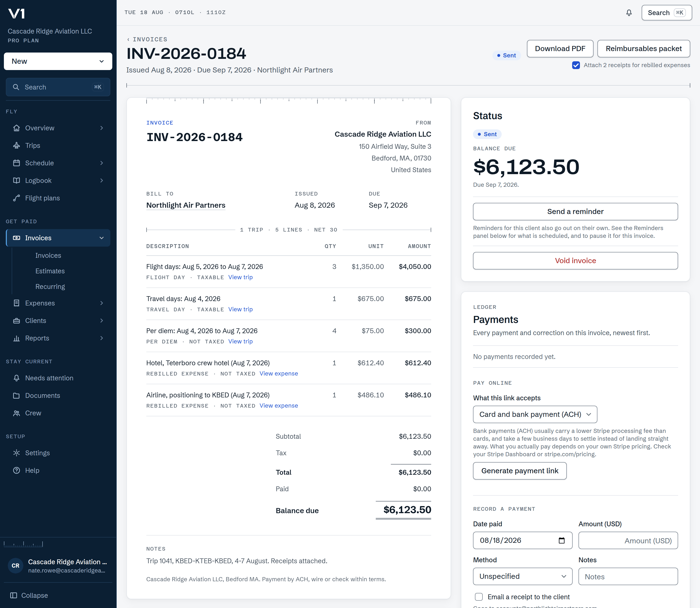The width and height of the screenshot is (700, 608).
Task: Click the Clients briefcase icon
Action: 16,321
